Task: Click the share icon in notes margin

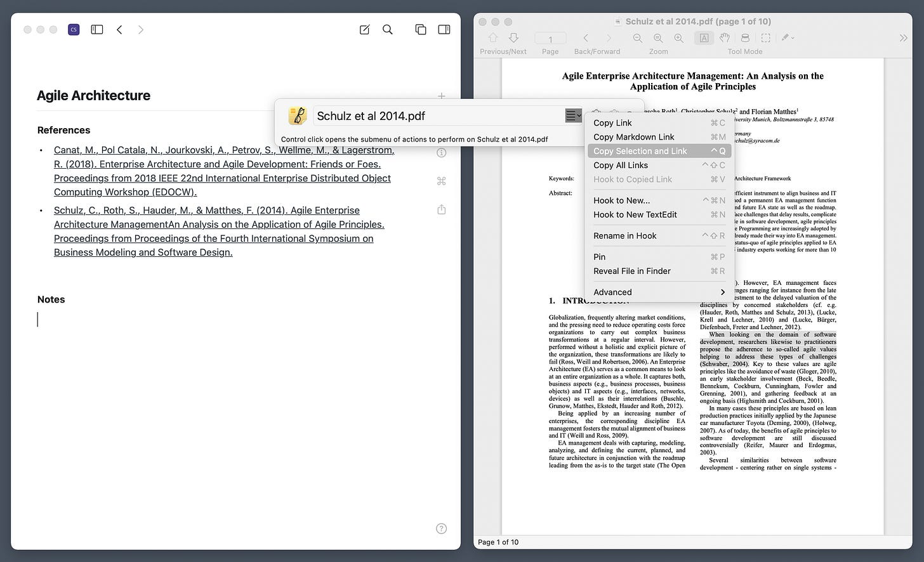Action: point(442,209)
